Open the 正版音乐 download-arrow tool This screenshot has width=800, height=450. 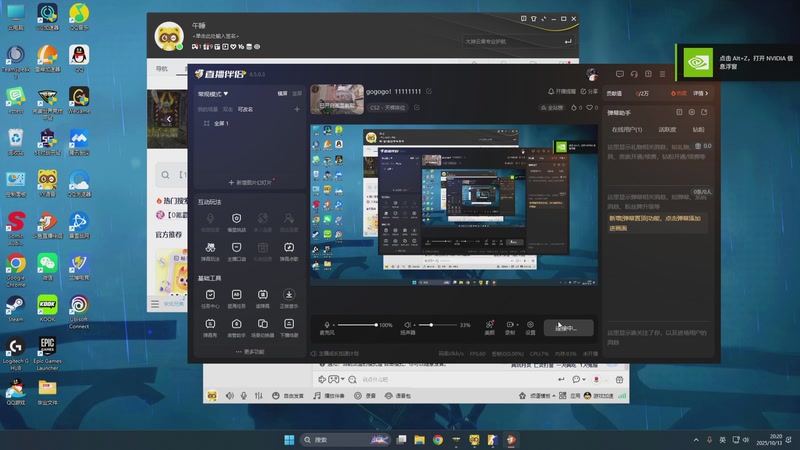click(x=289, y=295)
